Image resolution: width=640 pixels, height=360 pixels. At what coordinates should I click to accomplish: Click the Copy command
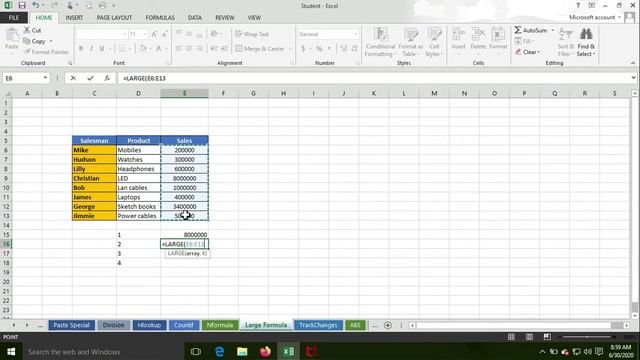(x=35, y=41)
